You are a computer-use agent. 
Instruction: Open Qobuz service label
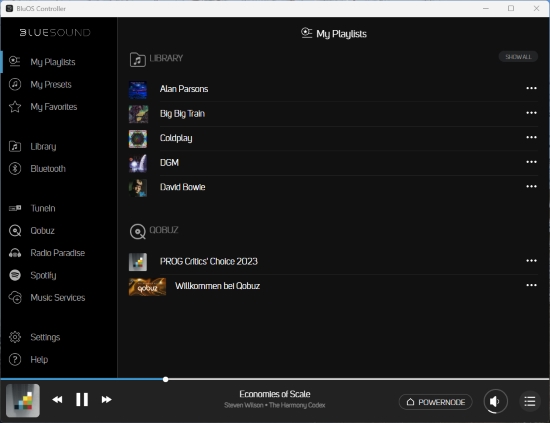(x=42, y=230)
